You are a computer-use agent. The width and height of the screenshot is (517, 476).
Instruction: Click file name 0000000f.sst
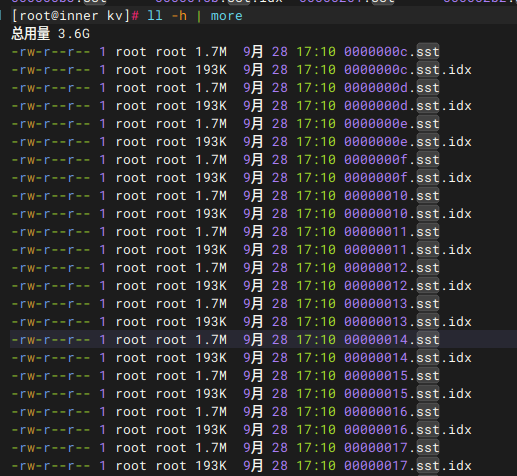click(392, 160)
